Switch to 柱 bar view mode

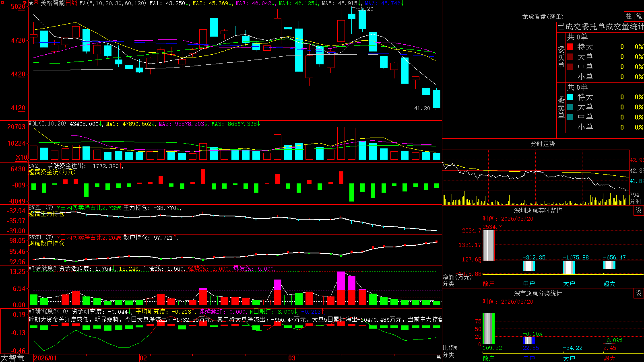click(629, 16)
